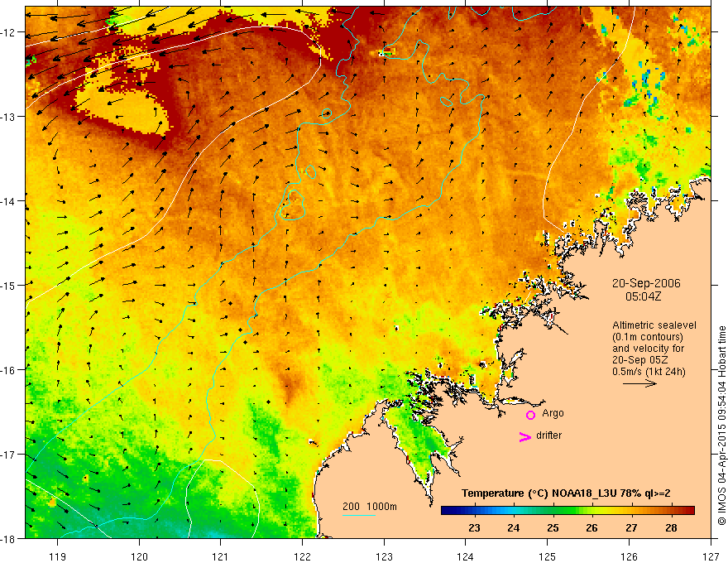Click the color bar value 24
This screenshot has height=563, width=728.
[x=513, y=527]
